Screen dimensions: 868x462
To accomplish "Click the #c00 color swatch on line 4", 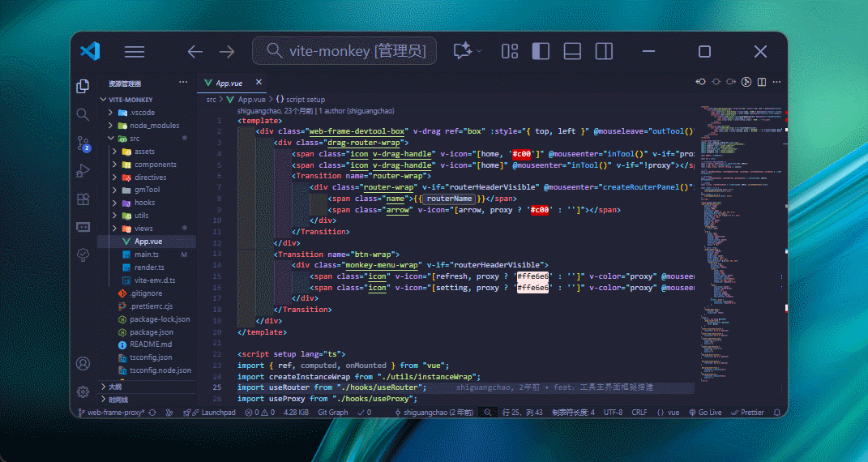I will pyautogui.click(x=521, y=154).
